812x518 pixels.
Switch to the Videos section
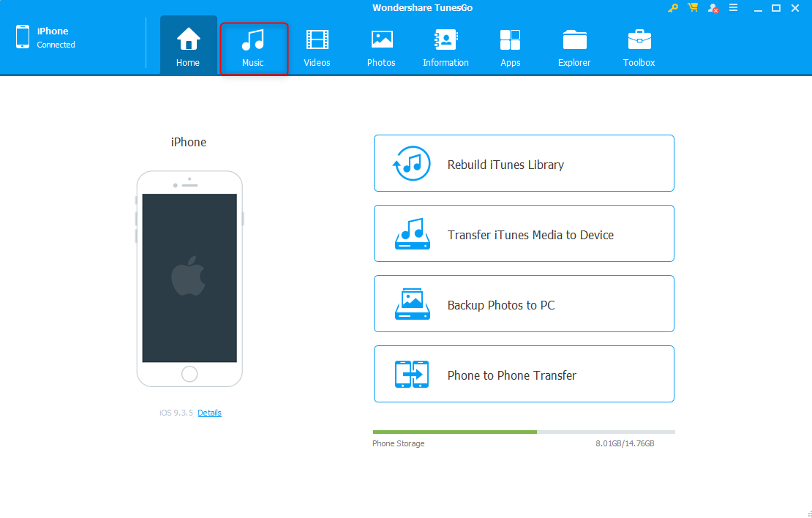tap(317, 48)
